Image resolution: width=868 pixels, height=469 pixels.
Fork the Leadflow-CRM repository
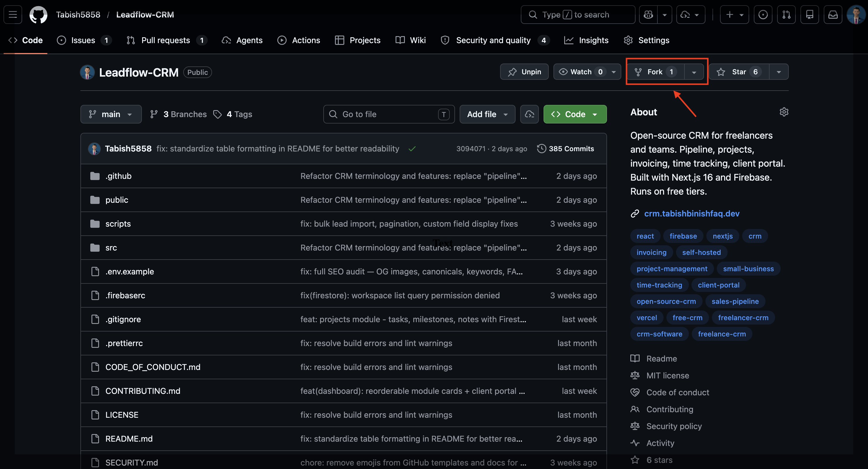click(x=655, y=72)
